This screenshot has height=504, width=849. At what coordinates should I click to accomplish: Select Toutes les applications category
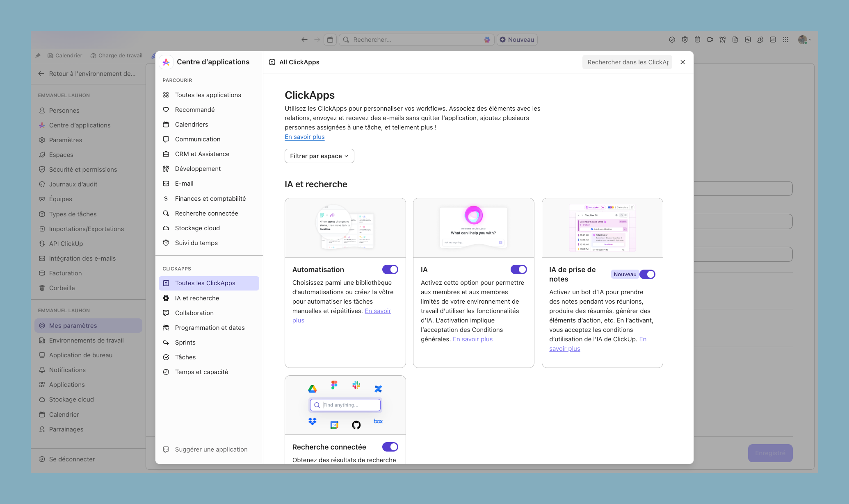click(209, 95)
